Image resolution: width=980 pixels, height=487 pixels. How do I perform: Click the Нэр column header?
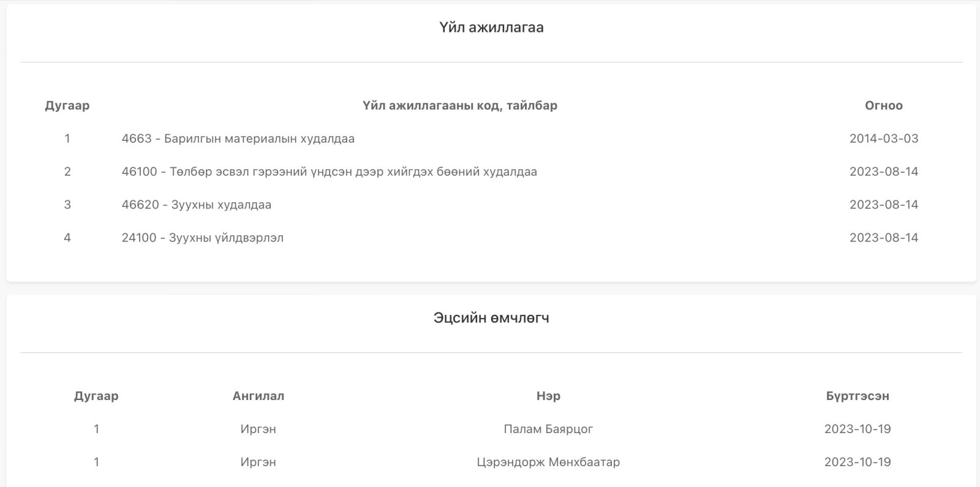[548, 396]
